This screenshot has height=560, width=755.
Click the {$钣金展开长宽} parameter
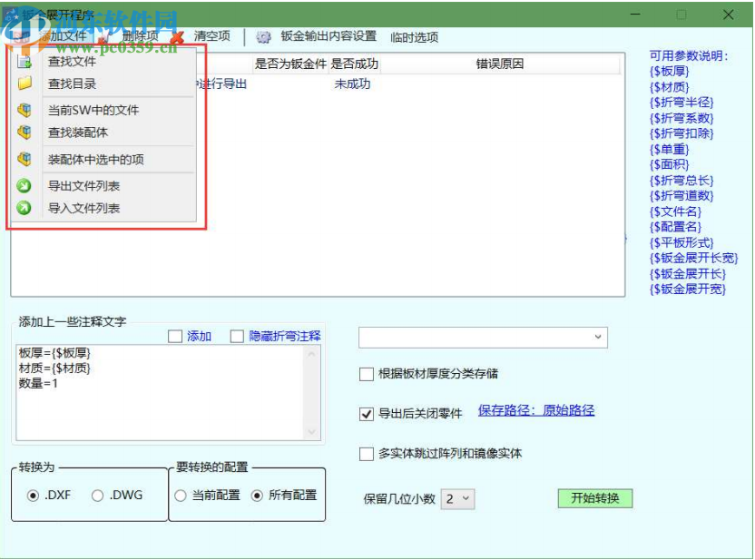point(693,258)
